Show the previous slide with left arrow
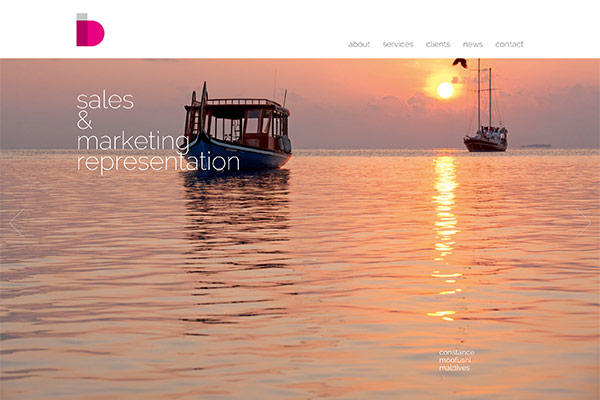The image size is (600, 400). [16, 223]
